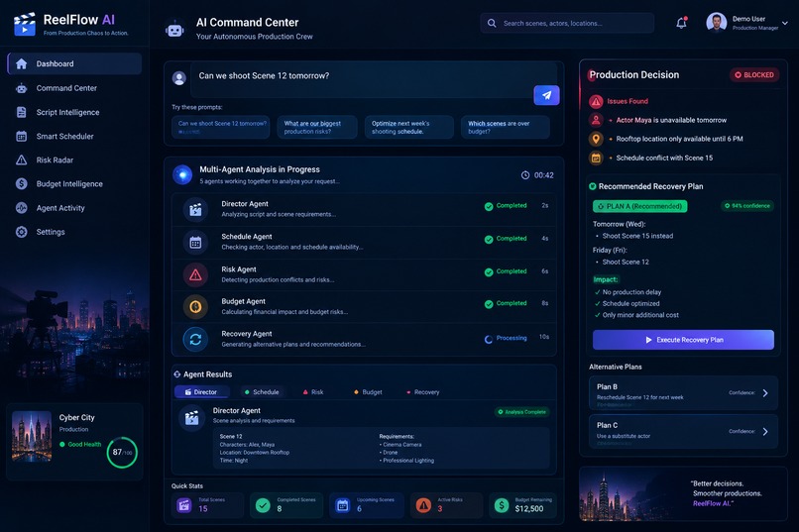Focus the search scenes, actors, locations field
The image size is (799, 532).
pos(567,23)
